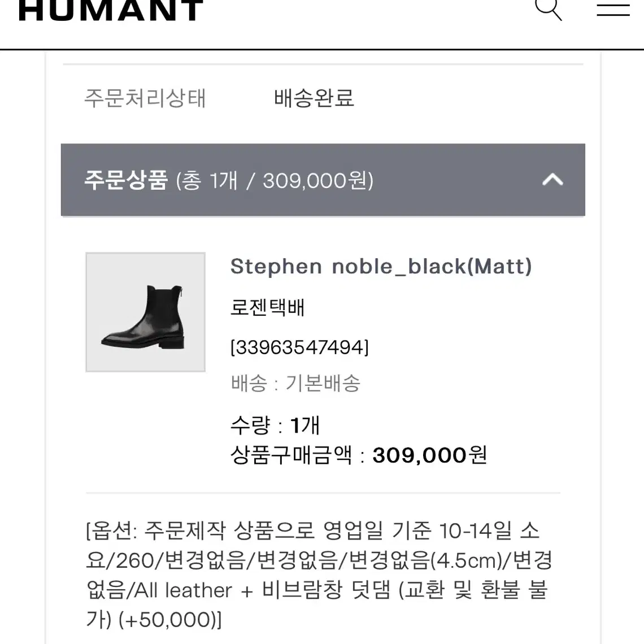The image size is (644, 644).
Task: Click the 옵션 description paragraph
Action: tap(319, 575)
